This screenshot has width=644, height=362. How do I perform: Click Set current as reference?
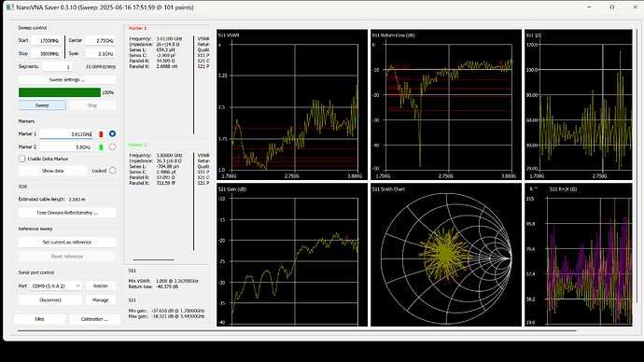pos(67,243)
